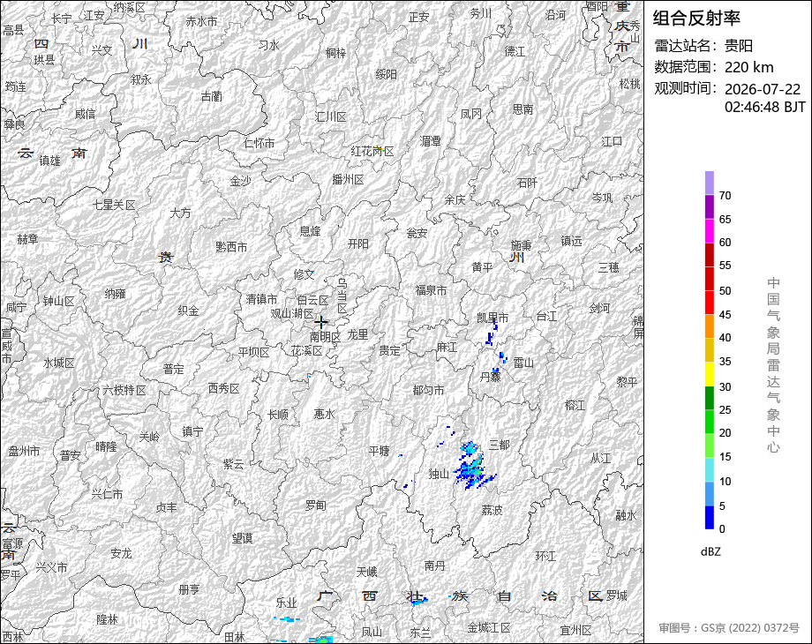Click the 七星关区 district label

(114, 205)
